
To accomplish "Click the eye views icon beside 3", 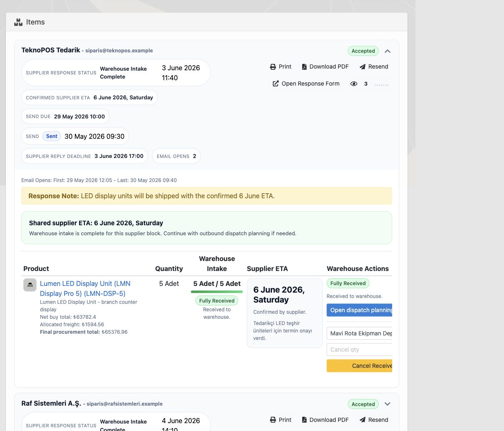I will (354, 84).
